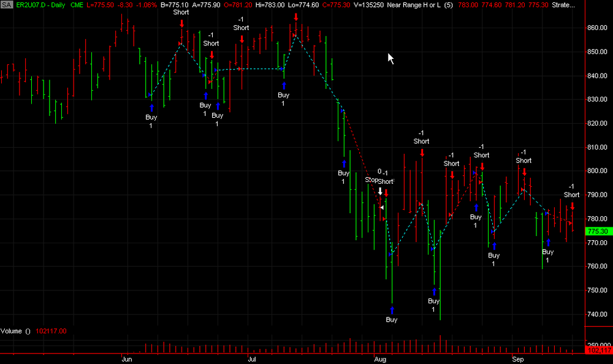This screenshot has height=364, width=613.
Task: Click the 790.00 price axis label
Action: coord(597,195)
